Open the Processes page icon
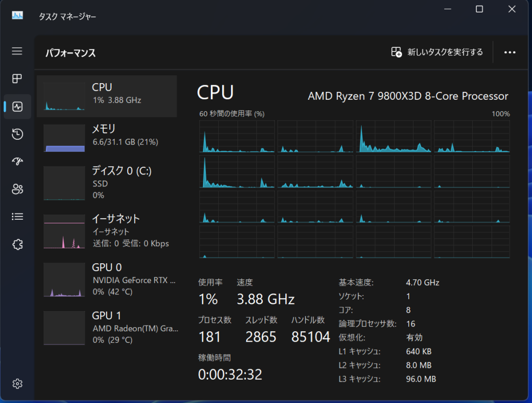Viewport: 532px width, 403px height. tap(17, 79)
